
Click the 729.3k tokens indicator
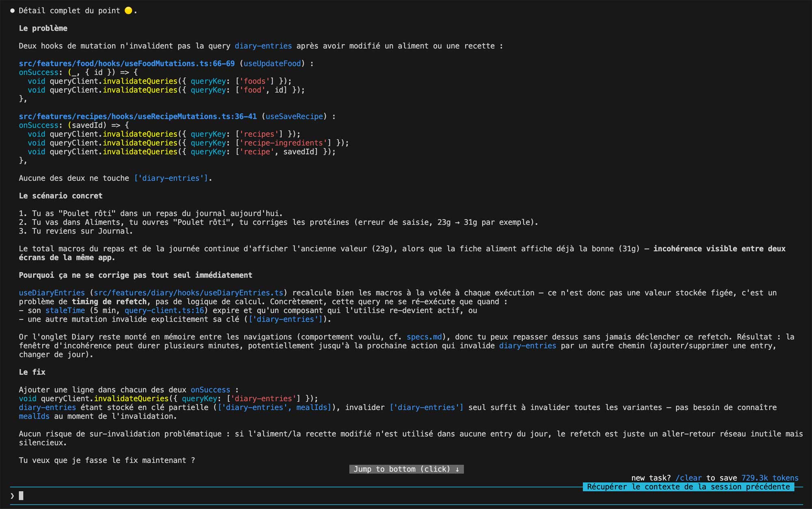(x=770, y=478)
